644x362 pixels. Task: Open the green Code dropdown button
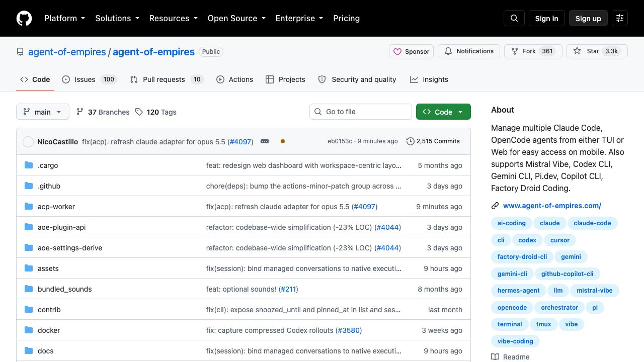tap(443, 112)
